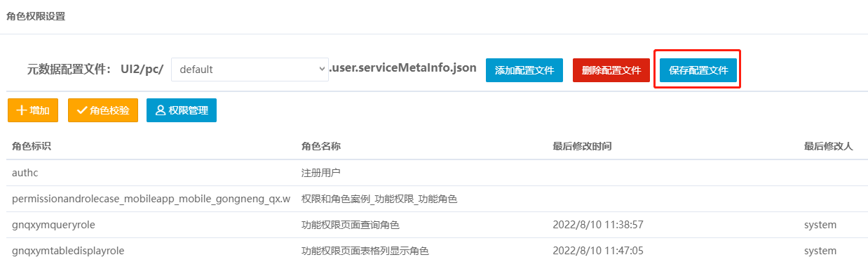Select the gnqxymqueryrole row
The width and height of the screenshot is (868, 262).
tap(434, 225)
